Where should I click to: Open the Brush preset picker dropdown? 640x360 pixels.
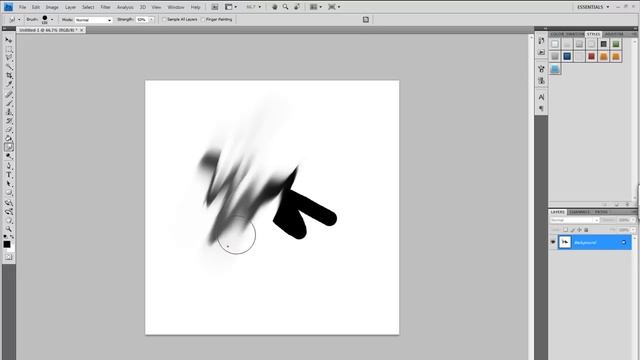click(52, 20)
